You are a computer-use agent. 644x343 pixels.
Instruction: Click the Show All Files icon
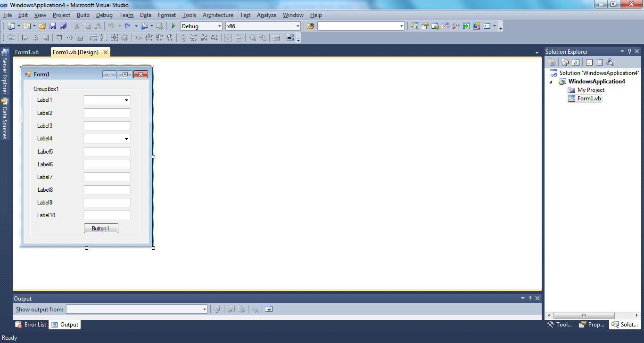(565, 62)
